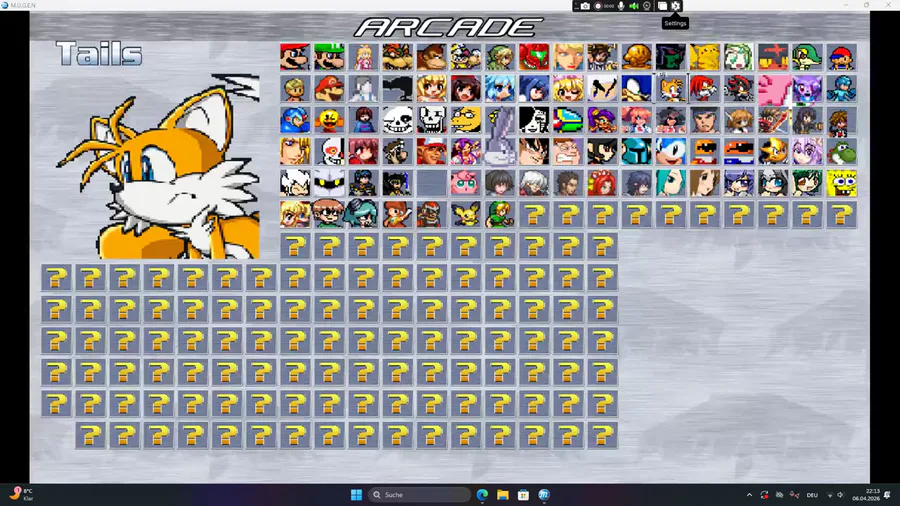
Task: Open the weather widget on taskbar
Action: 21,495
